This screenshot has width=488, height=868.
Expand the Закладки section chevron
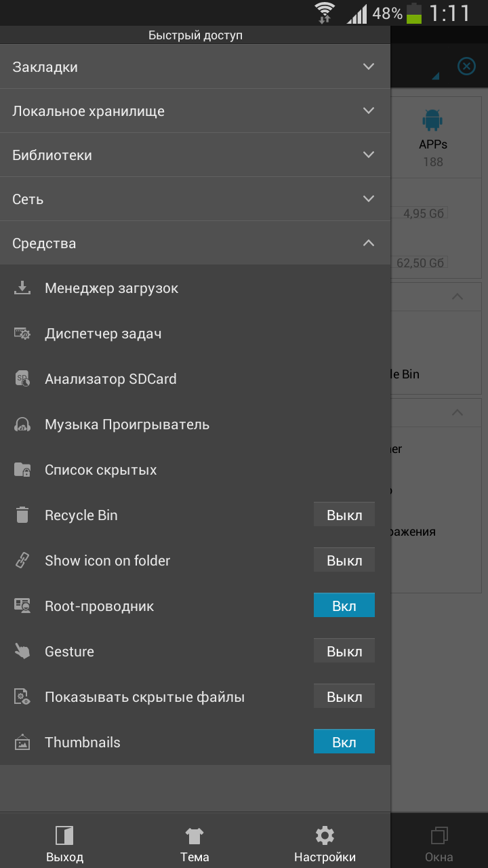pyautogui.click(x=368, y=66)
